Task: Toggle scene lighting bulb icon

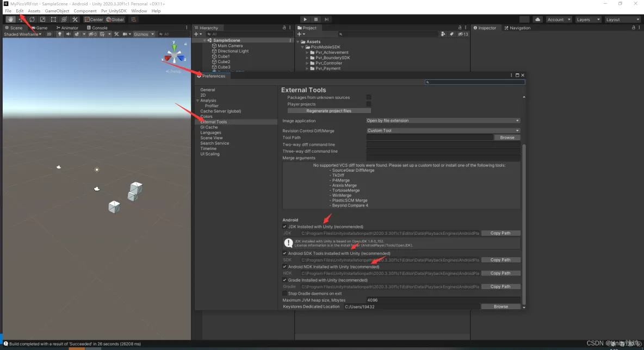Action: coord(59,34)
